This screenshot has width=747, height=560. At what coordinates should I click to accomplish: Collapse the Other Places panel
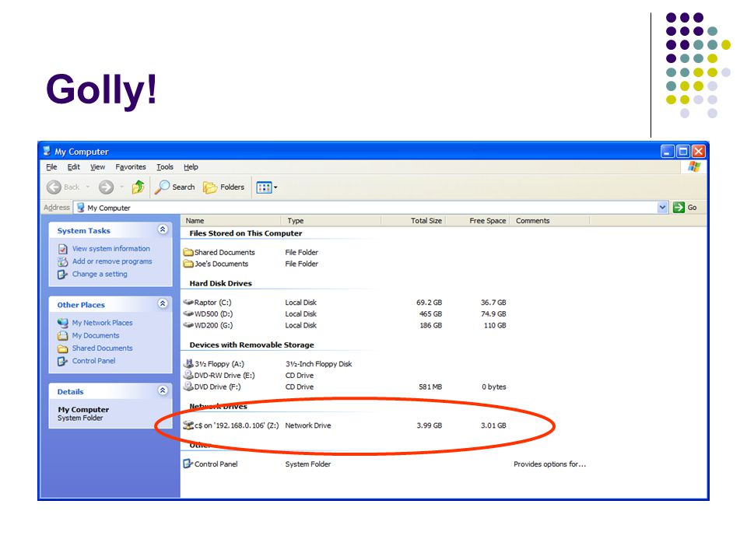[x=163, y=303]
